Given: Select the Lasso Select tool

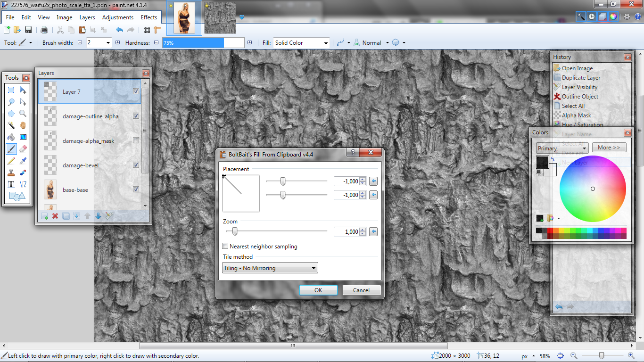Looking at the screenshot, I should 11,102.
